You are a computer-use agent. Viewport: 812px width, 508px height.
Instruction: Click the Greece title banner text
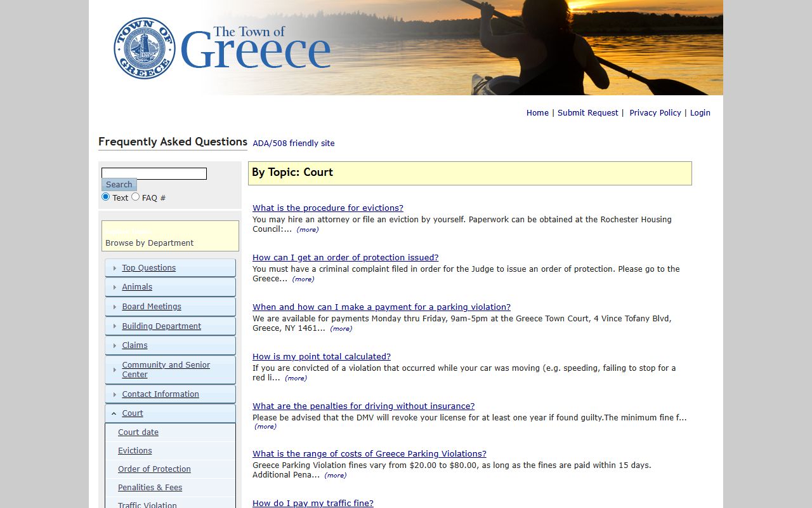coord(255,48)
